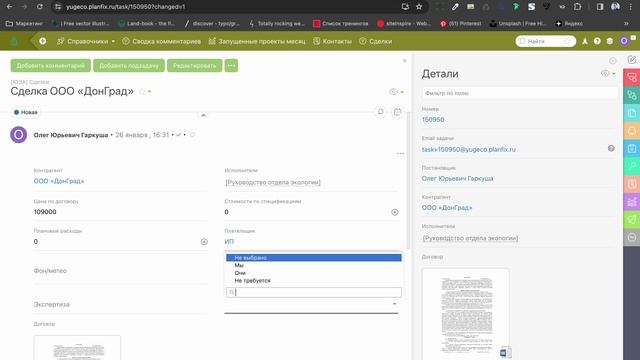Collapse the task description with the up arrow
This screenshot has height=360, width=640.
(203, 115)
